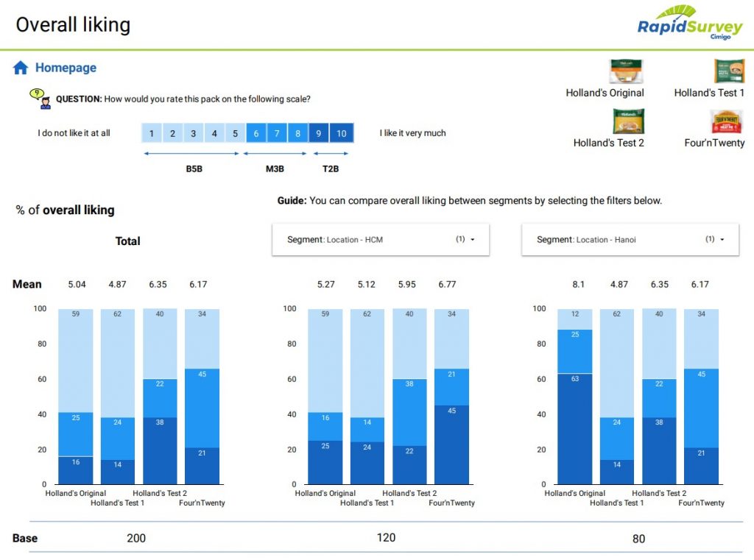The image size is (754, 560).
Task: Click mean value 5.95 in HCM chart
Action: pyautogui.click(x=406, y=284)
